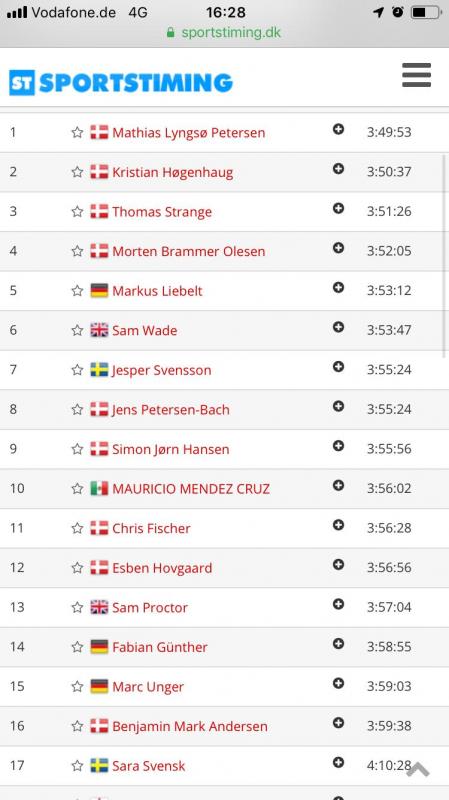Image resolution: width=449 pixels, height=800 pixels.
Task: Expand details for MAURICIO MENDEZ CRUZ
Action: [338, 485]
